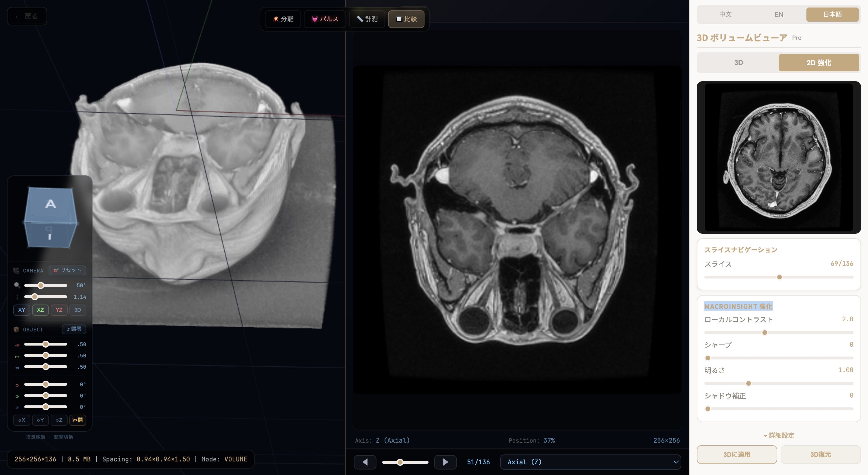Screen dimensions: 868x475
Task: Toggle the 比較 compare mode
Action: 406,19
